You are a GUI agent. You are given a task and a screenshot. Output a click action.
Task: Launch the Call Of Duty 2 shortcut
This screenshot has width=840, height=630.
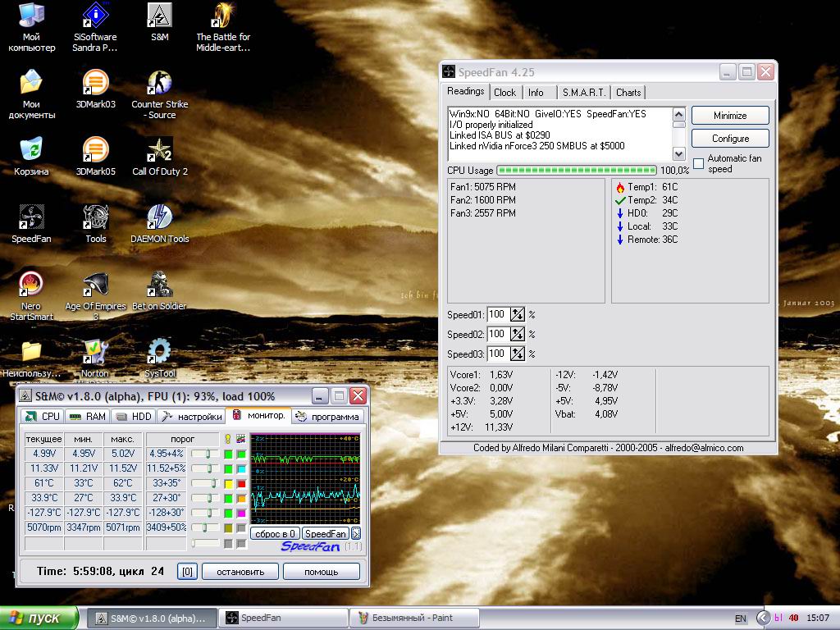click(160, 157)
